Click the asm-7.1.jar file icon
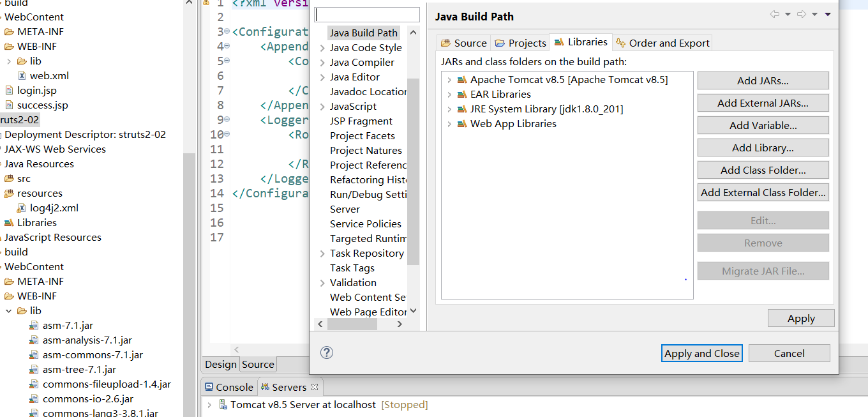The width and height of the screenshot is (868, 417). point(34,325)
